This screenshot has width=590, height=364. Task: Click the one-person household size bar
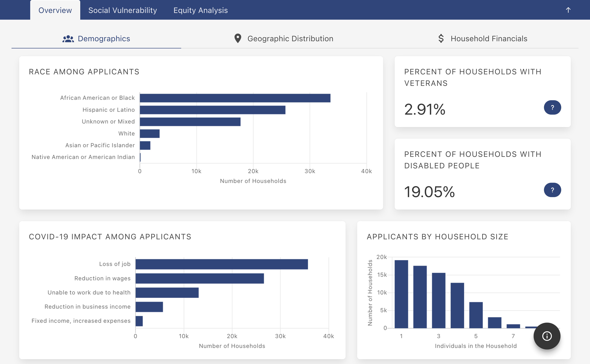click(401, 294)
